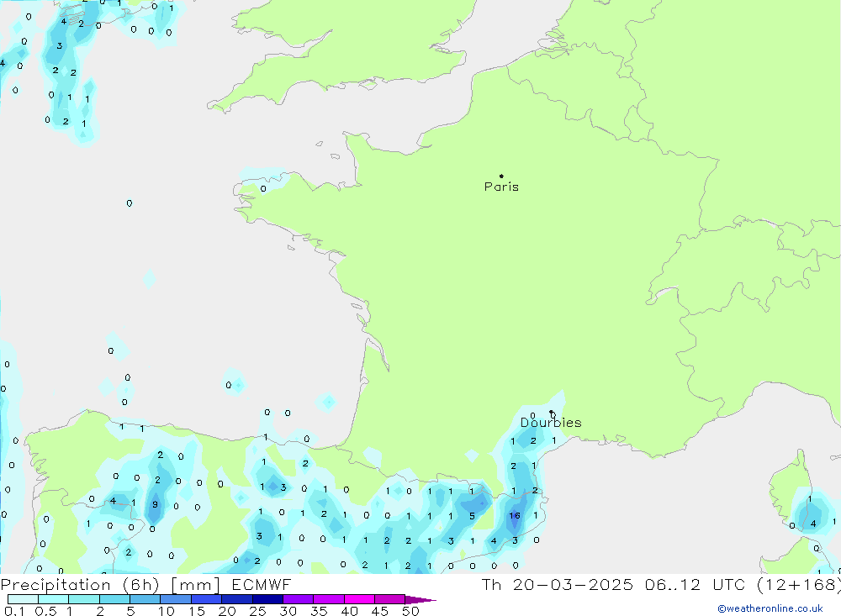Open the ©weatheronline.co.uk link
Image resolution: width=841 pixels, height=616 pixels.
[x=770, y=608]
